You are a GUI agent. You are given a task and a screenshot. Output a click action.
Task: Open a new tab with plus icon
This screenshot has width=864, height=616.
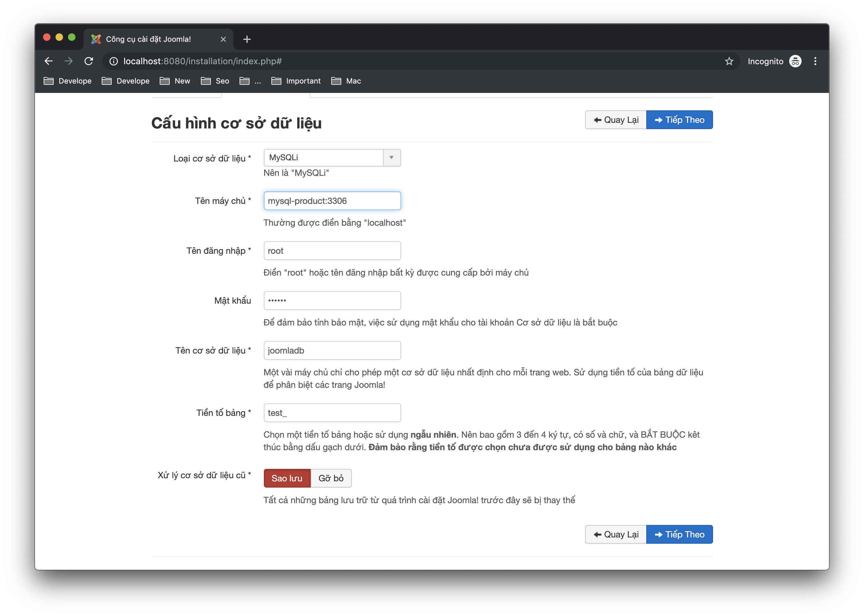click(x=247, y=39)
